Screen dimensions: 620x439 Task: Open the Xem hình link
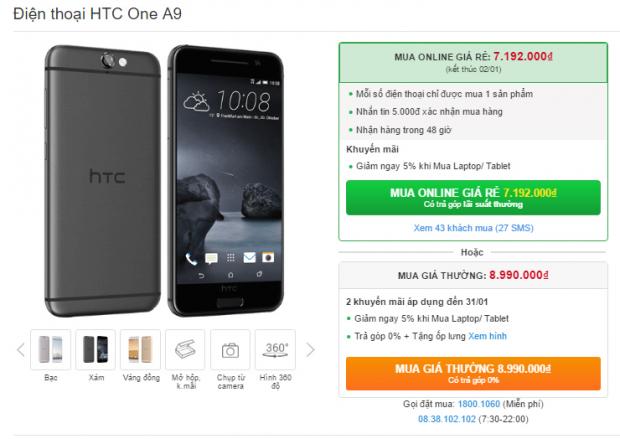click(x=487, y=336)
